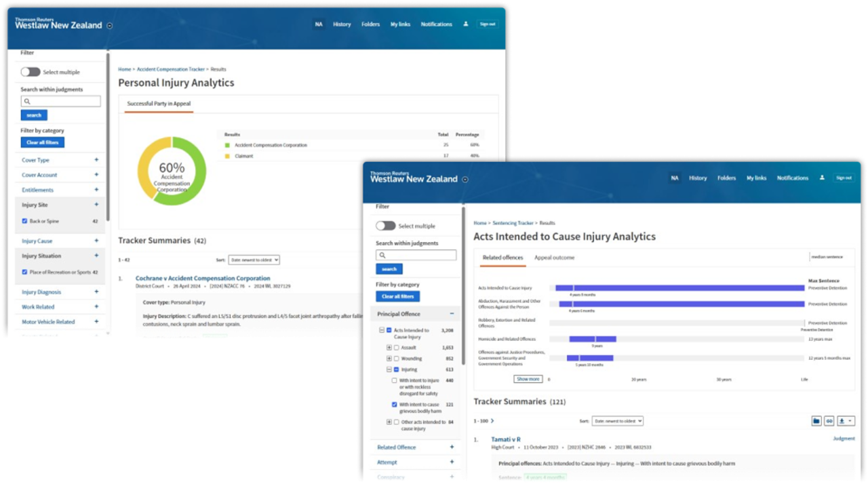Check Other acts intended to cause injury

(x=396, y=422)
